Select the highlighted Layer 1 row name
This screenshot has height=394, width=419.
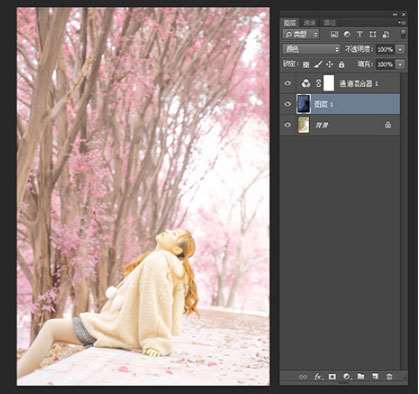pyautogui.click(x=323, y=104)
